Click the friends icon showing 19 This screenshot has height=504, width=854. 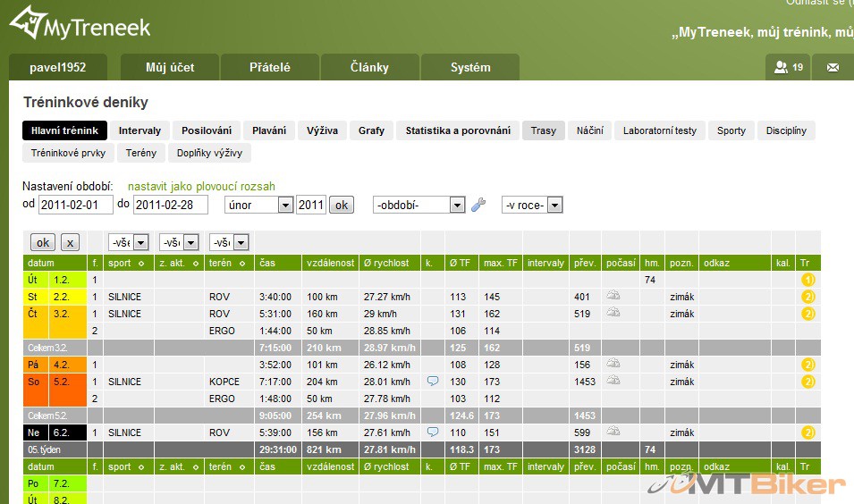[788, 67]
